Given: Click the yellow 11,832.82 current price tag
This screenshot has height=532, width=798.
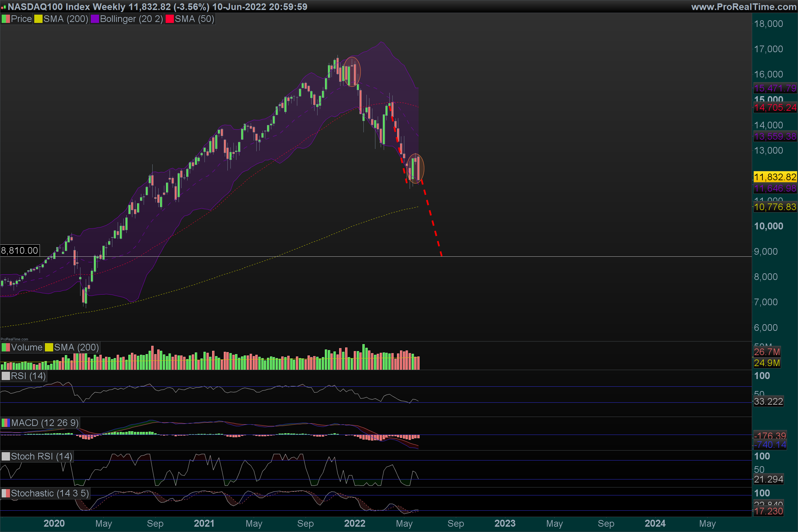Looking at the screenshot, I should pyautogui.click(x=775, y=177).
